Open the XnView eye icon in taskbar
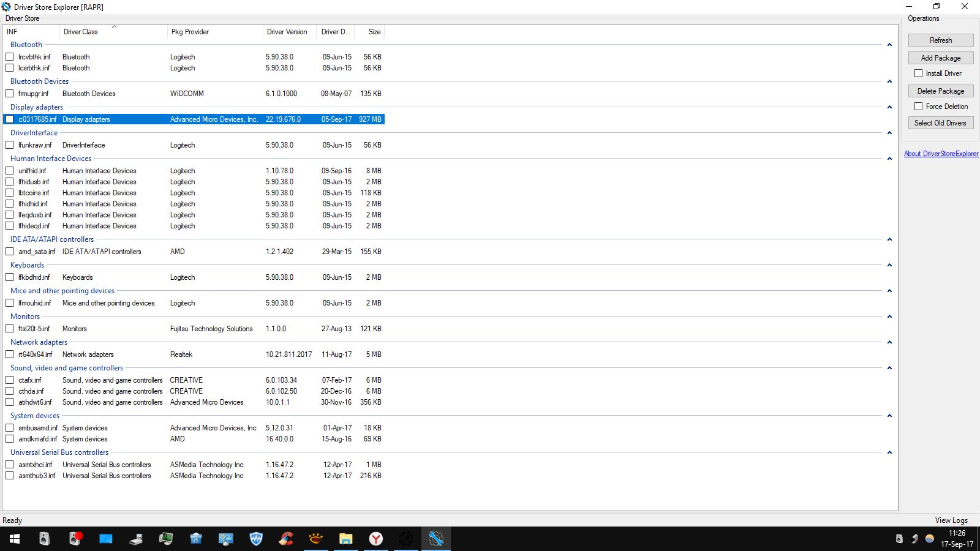 (316, 539)
